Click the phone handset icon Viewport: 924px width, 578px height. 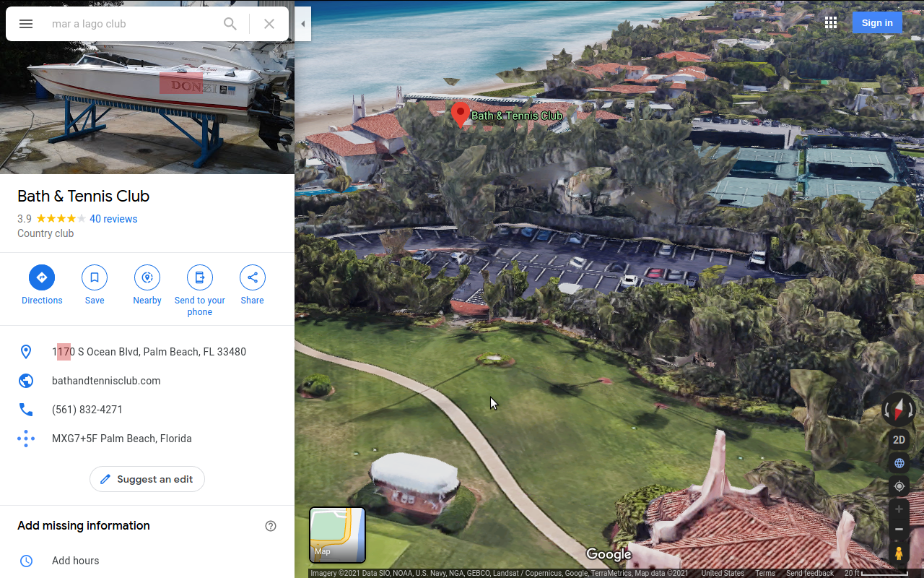point(26,410)
